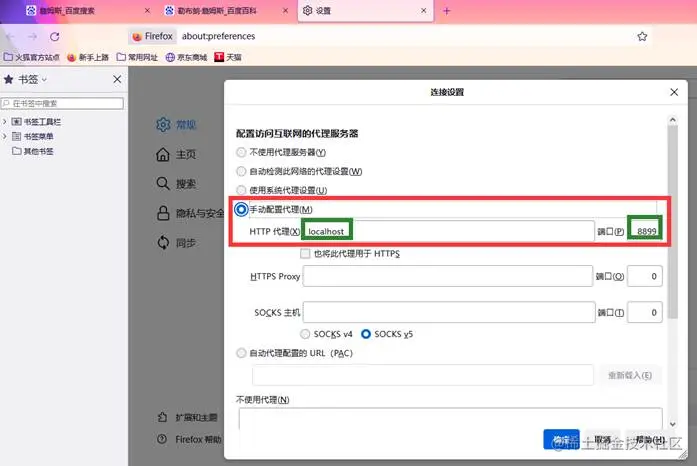Select 自动检测此网络的代理设置 radio option
This screenshot has width=697, height=466.
pos(241,171)
